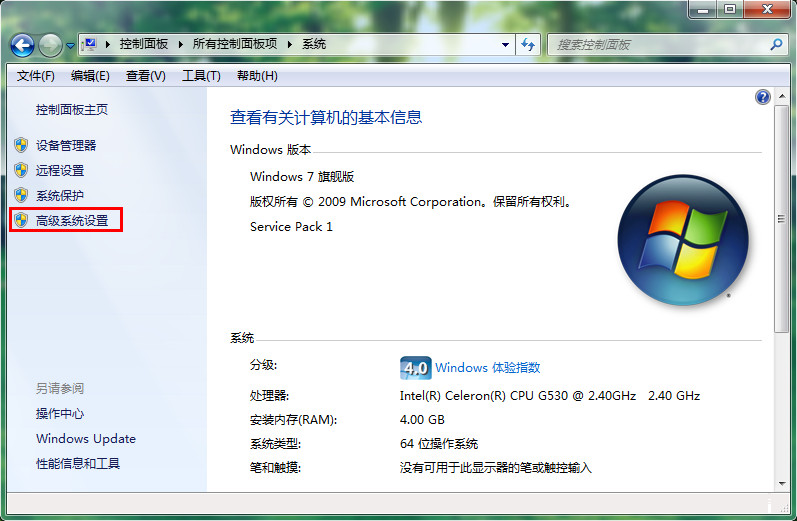Image resolution: width=797 pixels, height=521 pixels.
Task: Click the Back navigation arrow button
Action: click(23, 45)
